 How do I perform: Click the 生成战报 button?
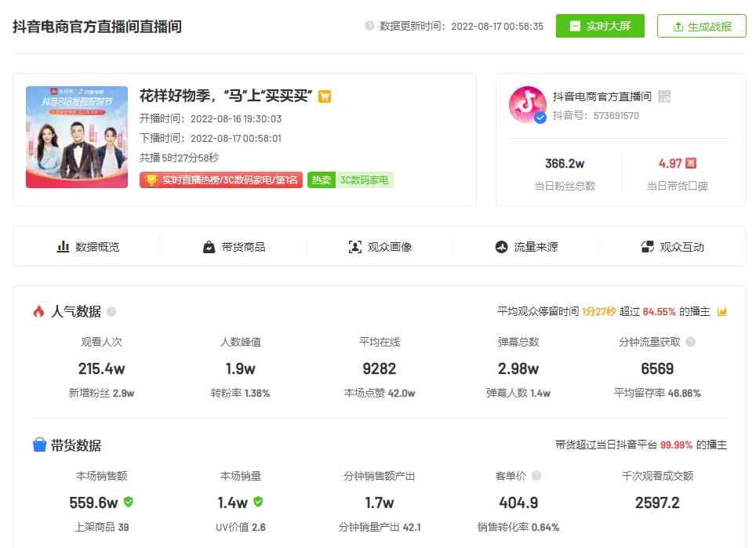click(x=701, y=26)
